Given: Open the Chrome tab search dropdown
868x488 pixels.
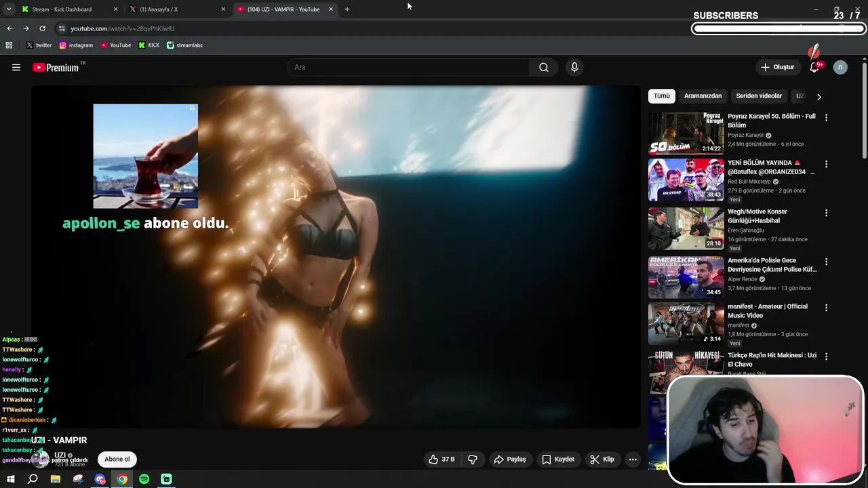Looking at the screenshot, I should tap(9, 9).
